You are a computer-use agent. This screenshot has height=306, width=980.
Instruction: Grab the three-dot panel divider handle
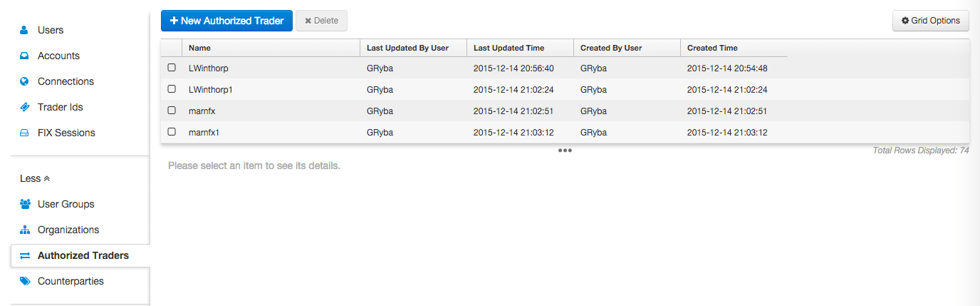(x=565, y=151)
